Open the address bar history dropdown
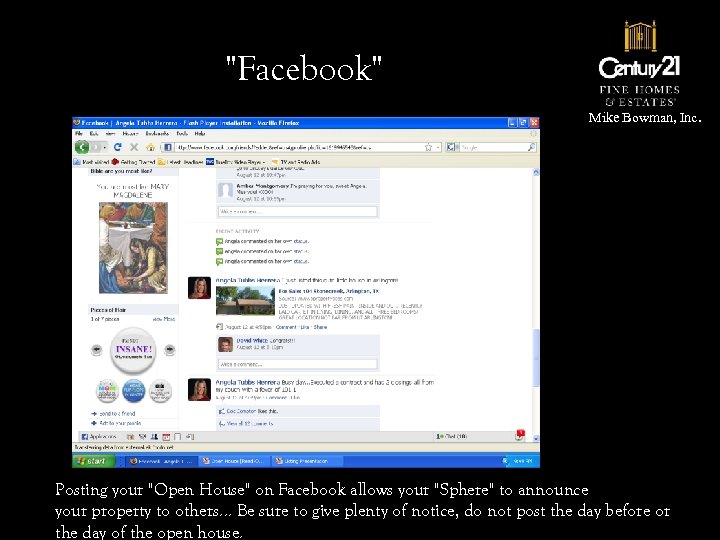Viewport: 720px width, 540px height. pos(438,147)
